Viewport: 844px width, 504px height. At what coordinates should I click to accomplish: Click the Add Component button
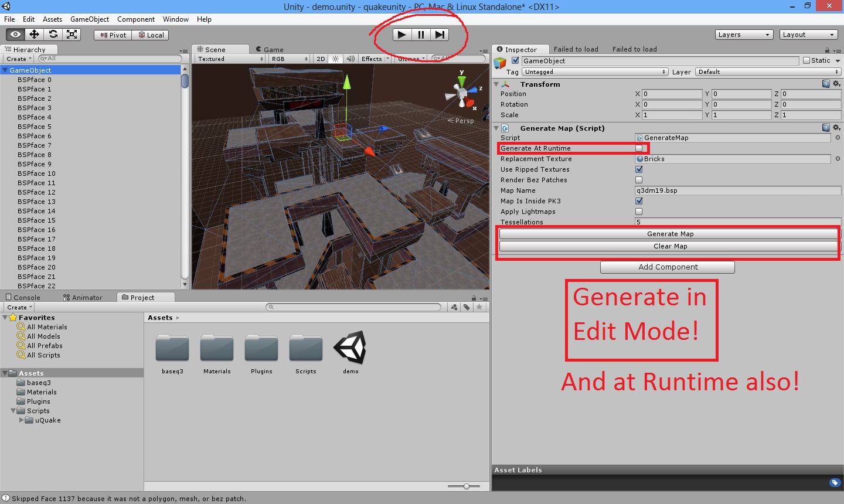tap(668, 267)
